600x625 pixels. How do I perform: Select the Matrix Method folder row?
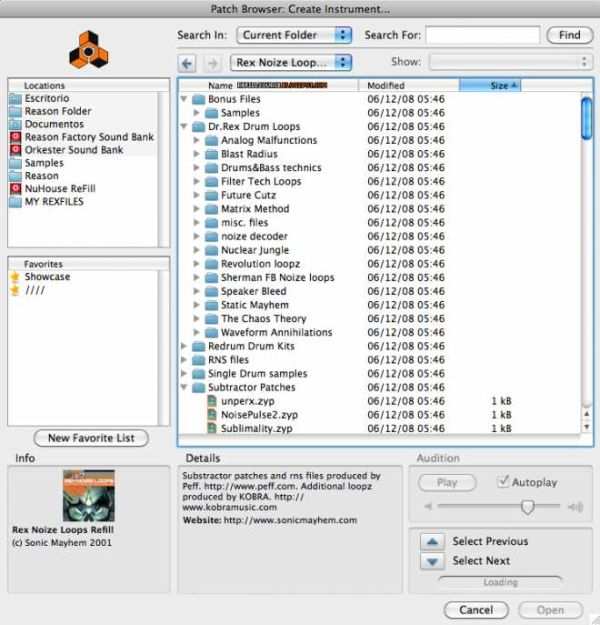[381, 209]
